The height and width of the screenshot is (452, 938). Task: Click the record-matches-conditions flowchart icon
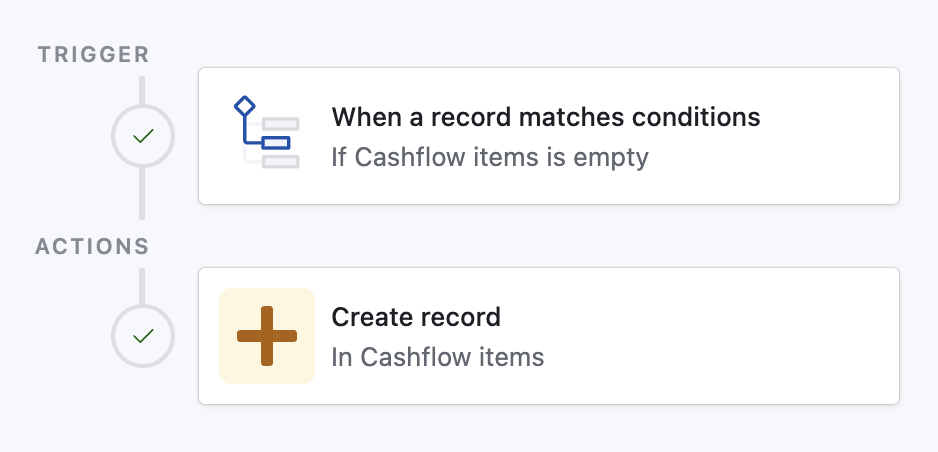tap(266, 135)
